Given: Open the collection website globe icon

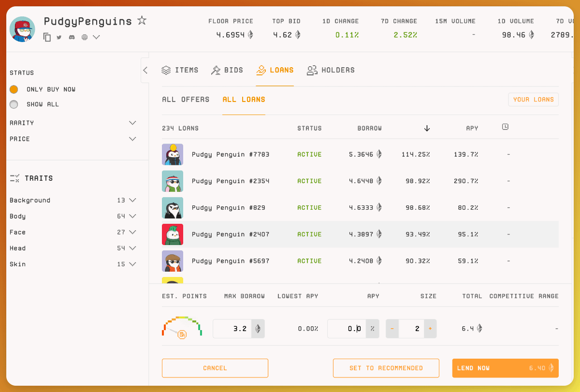Looking at the screenshot, I should (x=85, y=37).
